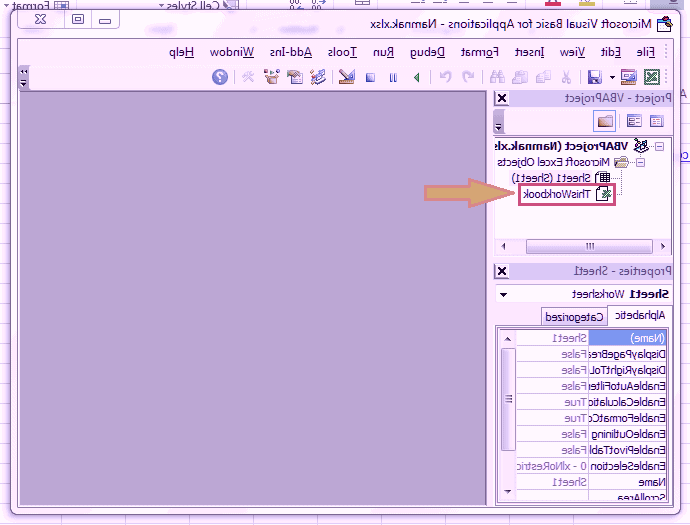Open the Sheet1 Worksheet object dropdown
This screenshot has height=525, width=690.
pos(503,294)
